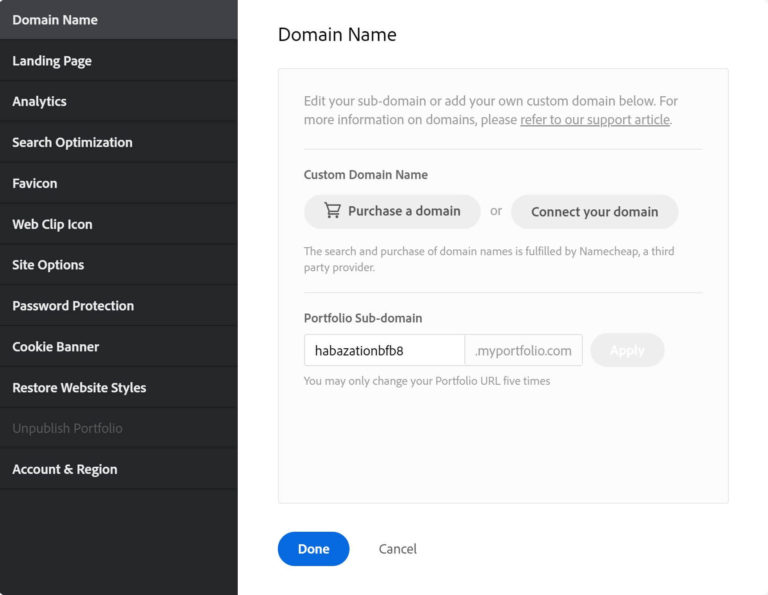
Task: Click the Apply button for the sub-domain
Action: pyautogui.click(x=627, y=350)
